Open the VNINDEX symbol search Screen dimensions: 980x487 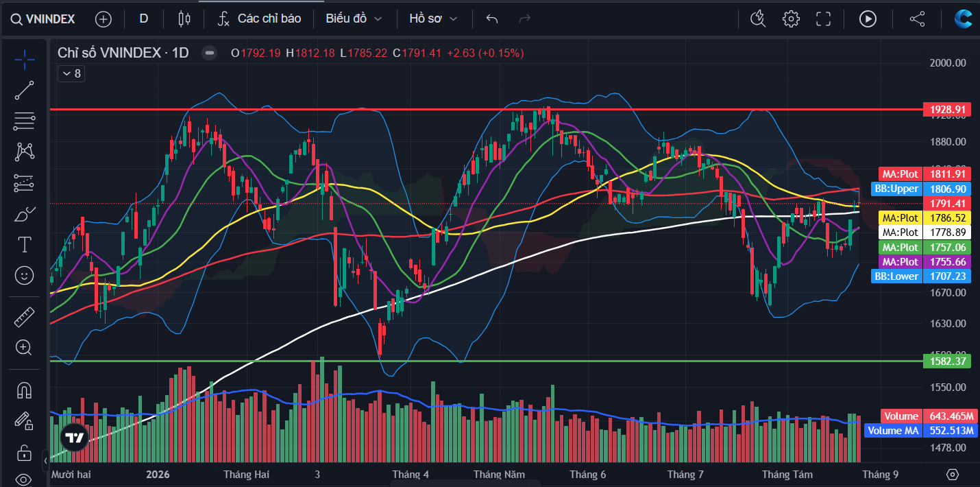tap(42, 19)
